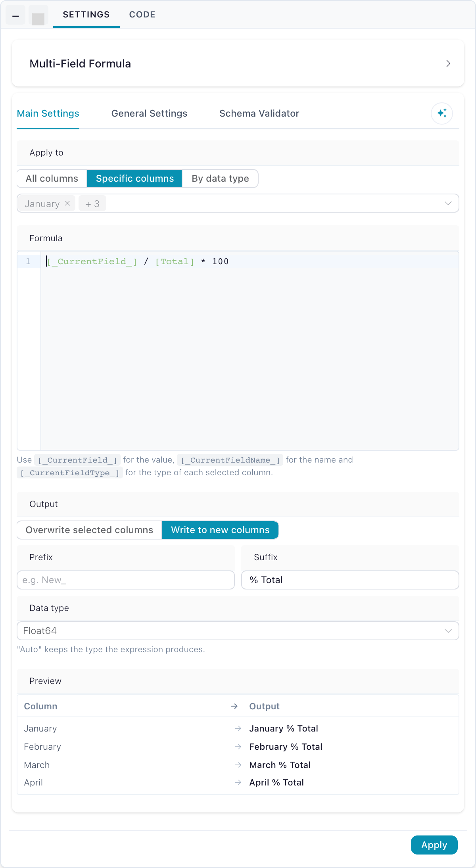Screen dimensions: 476x868
Task: Expand the Multi-Field Formula chevron
Action: [448, 63]
